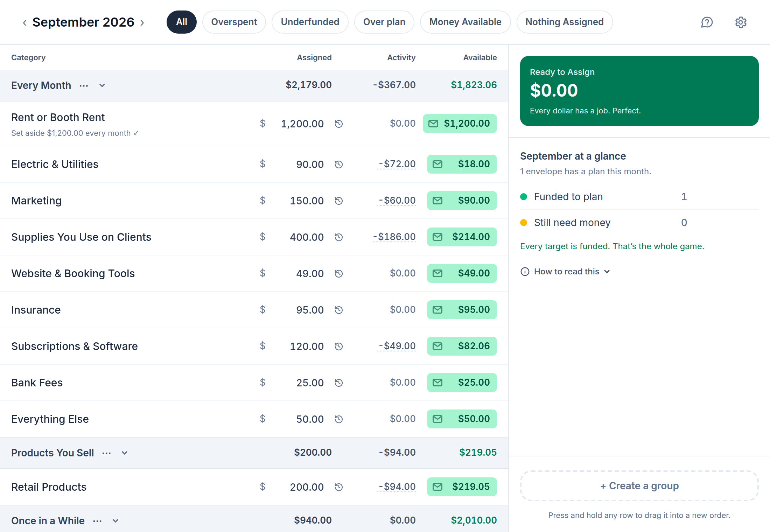This screenshot has width=770, height=532.
Task: Filter by Overspent categories
Action: tap(234, 22)
